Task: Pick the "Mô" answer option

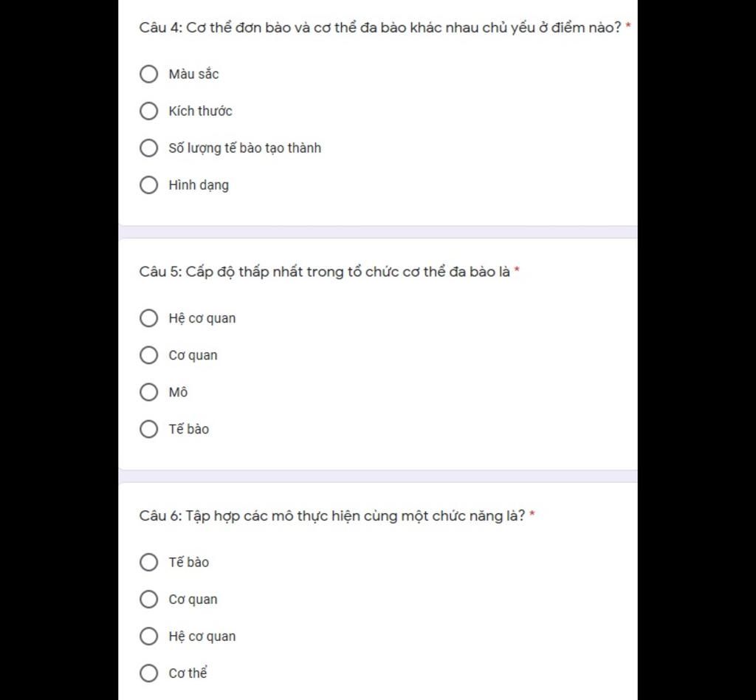Action: (149, 392)
